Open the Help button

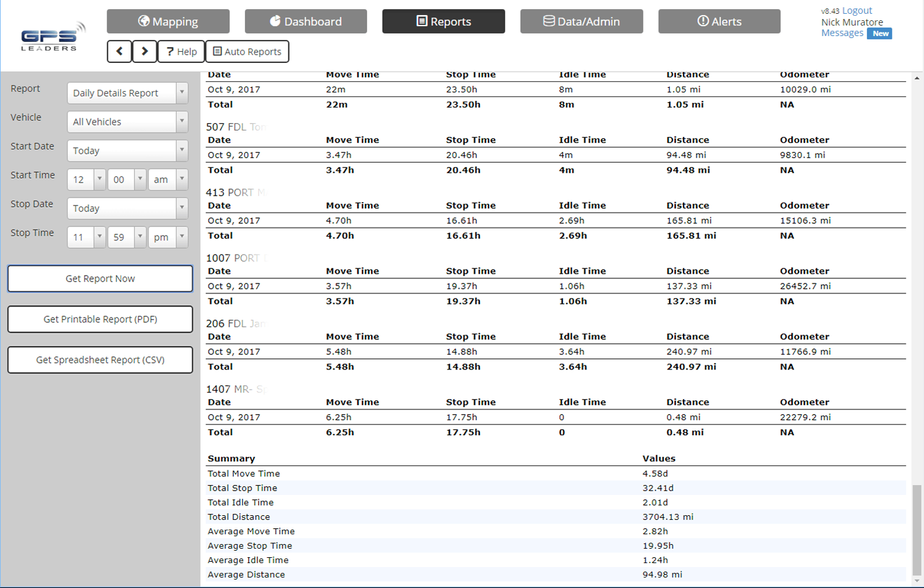coord(181,51)
